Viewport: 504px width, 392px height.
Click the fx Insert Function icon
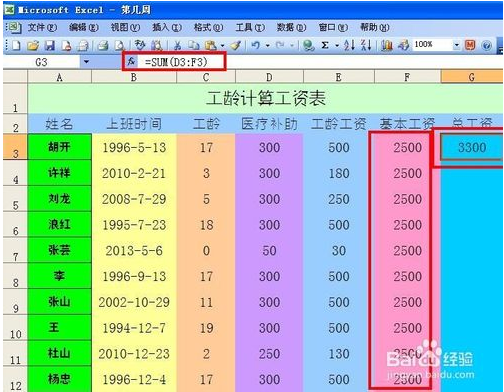click(x=131, y=61)
